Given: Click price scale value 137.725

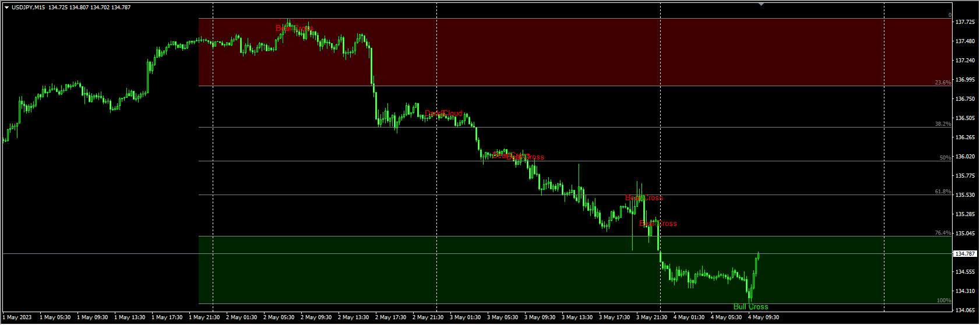Looking at the screenshot, I should 965,22.
